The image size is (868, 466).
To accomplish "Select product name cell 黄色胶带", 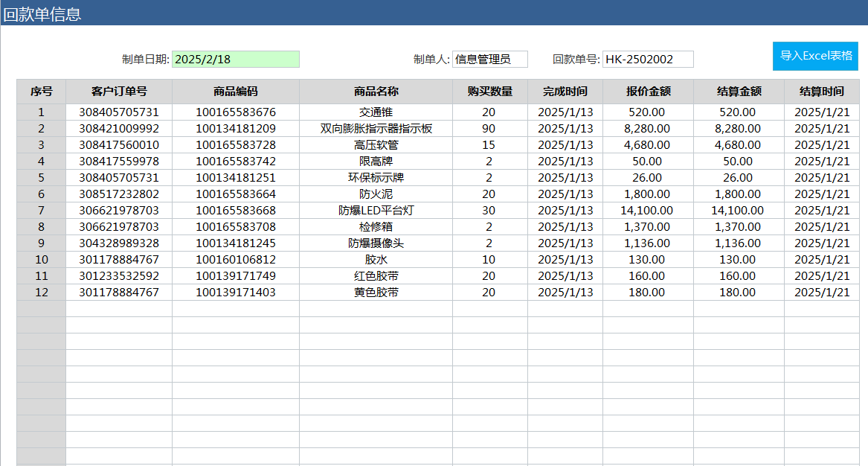I will coord(376,292).
